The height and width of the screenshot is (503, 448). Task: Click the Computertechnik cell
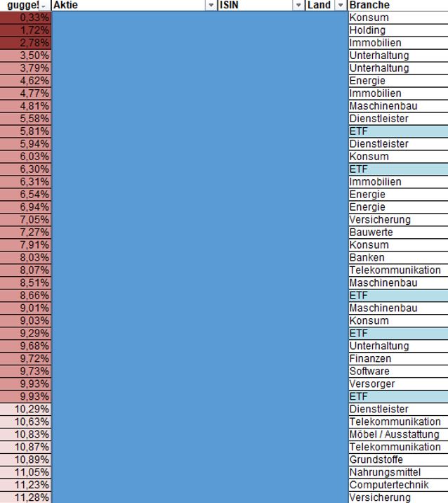398,485
